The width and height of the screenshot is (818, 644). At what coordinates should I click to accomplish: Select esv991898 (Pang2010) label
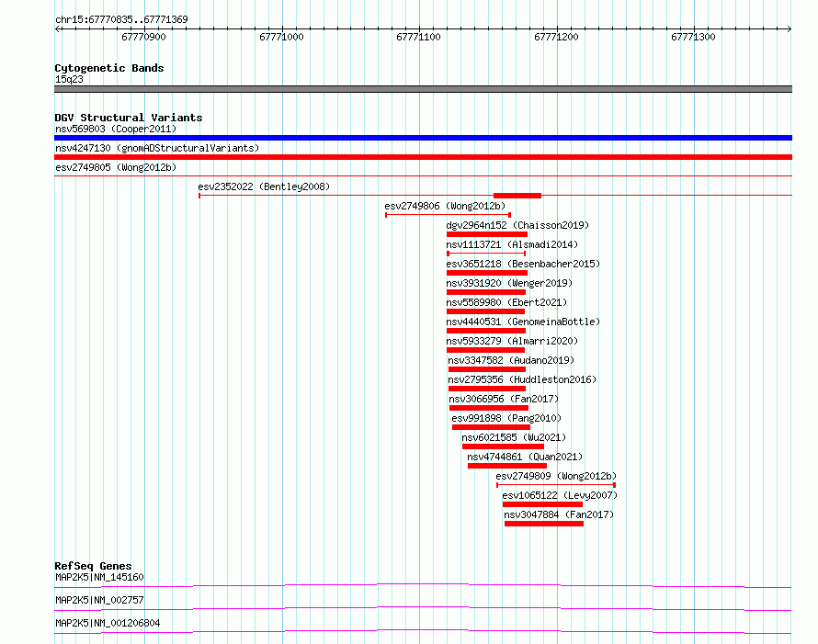tap(506, 418)
